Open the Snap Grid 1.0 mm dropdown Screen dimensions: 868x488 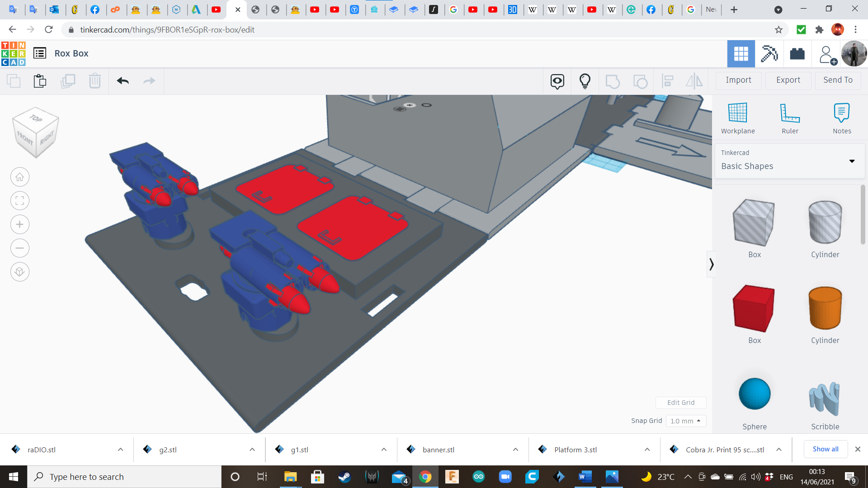(685, 421)
